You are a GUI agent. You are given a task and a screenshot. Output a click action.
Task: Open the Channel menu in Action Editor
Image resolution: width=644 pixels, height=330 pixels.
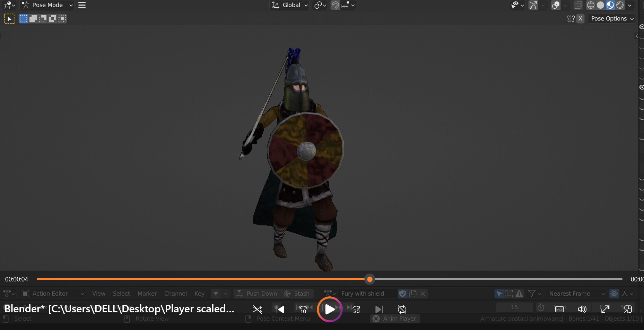tap(175, 294)
